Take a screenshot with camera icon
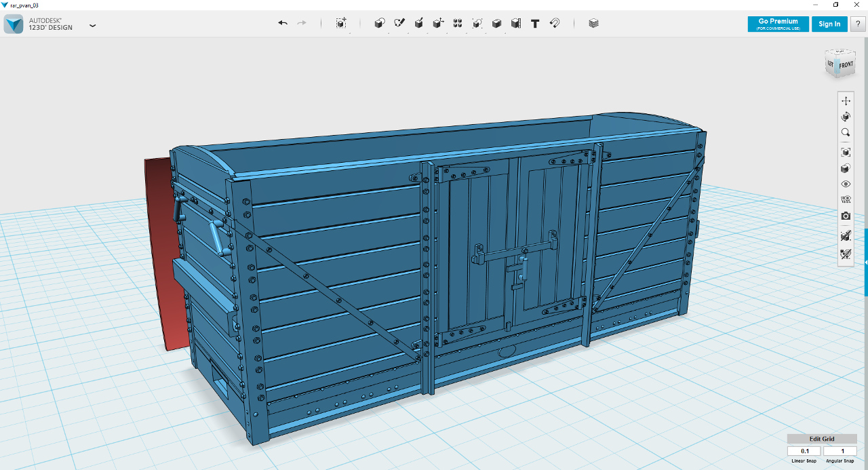This screenshot has height=470, width=868. (x=846, y=216)
